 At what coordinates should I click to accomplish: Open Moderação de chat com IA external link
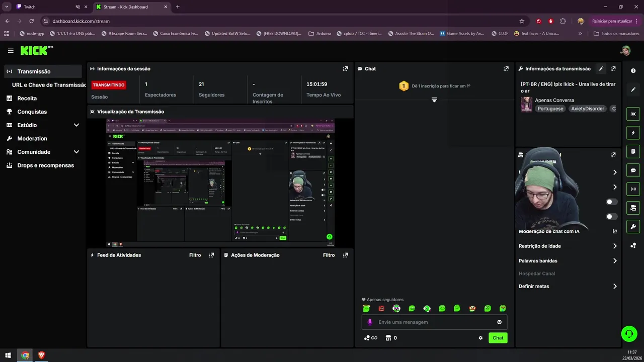(x=615, y=232)
